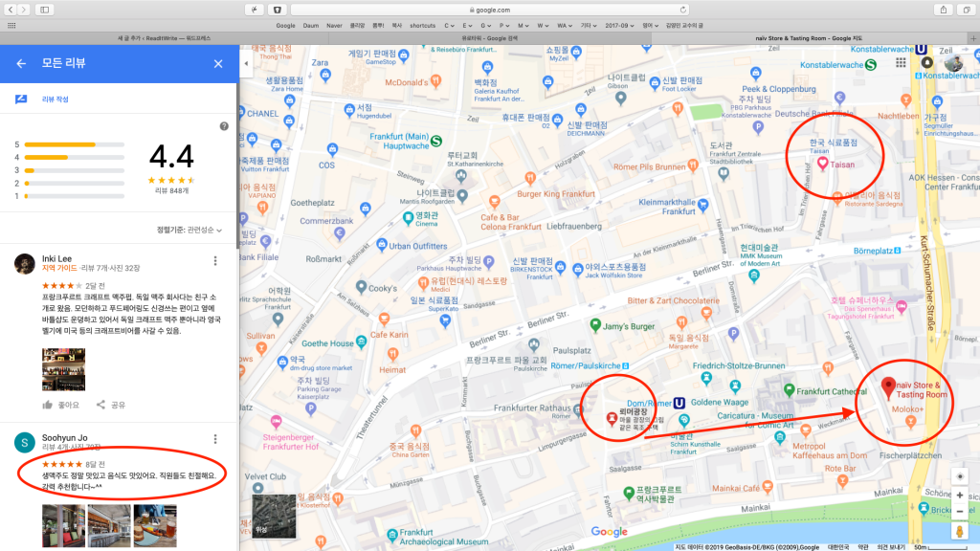Click Hauptwache S-Bahn station icon
This screenshot has width=980, height=551.
(x=436, y=142)
